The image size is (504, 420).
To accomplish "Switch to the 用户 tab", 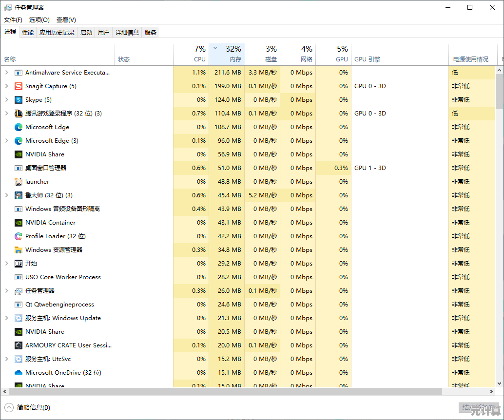I will click(x=103, y=33).
